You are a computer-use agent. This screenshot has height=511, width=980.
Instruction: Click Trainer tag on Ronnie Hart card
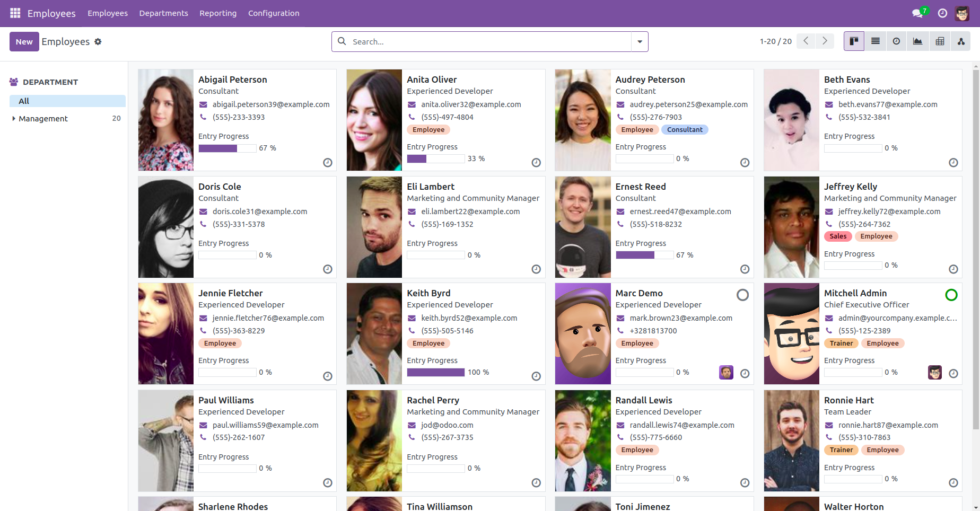click(841, 450)
